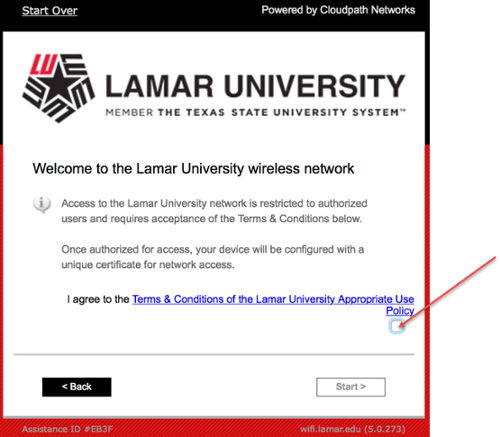Go back using the Back button
This screenshot has width=500, height=437.
(x=77, y=387)
